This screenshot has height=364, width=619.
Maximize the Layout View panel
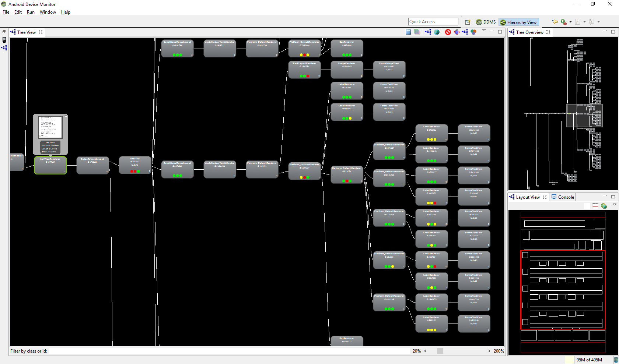[613, 196]
